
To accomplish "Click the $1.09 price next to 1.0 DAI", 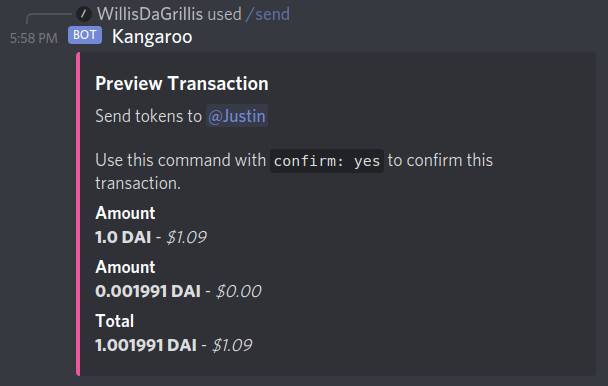I will point(187,237).
